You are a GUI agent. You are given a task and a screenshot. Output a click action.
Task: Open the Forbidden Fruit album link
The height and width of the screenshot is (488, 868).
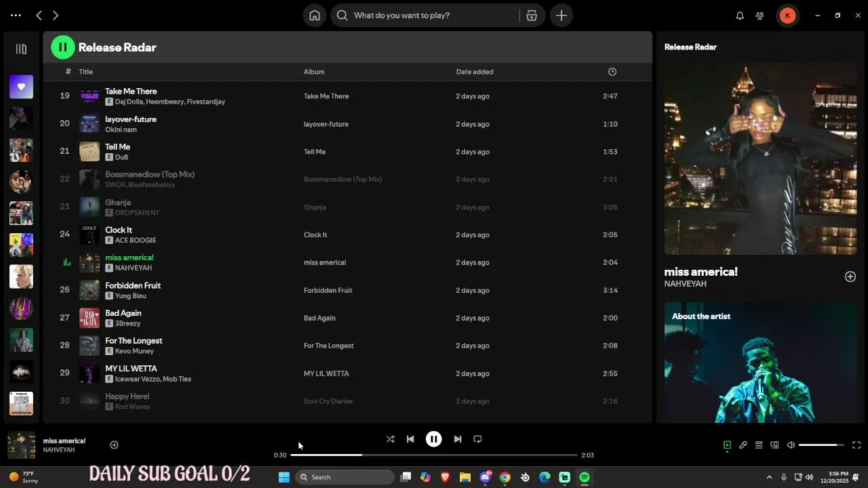[x=328, y=290]
